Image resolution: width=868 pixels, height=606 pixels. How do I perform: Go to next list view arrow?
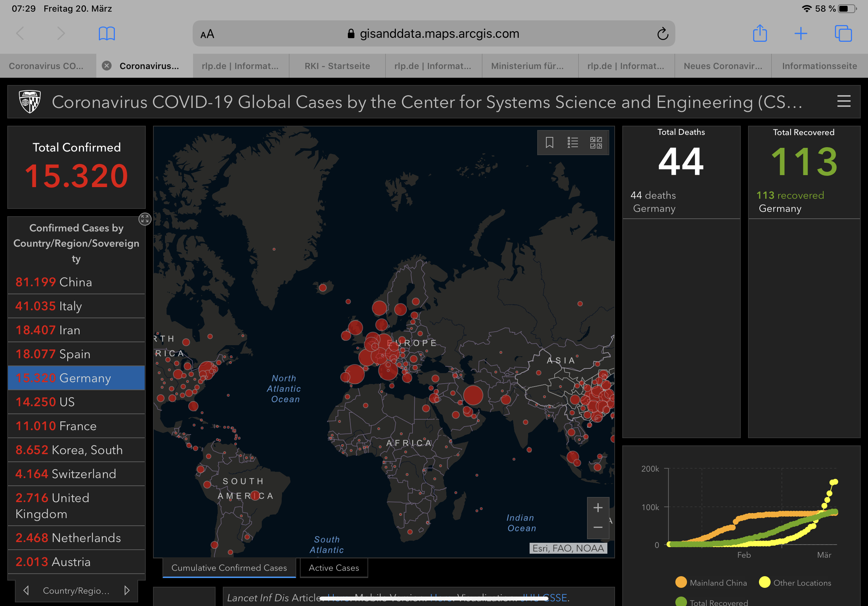coord(126,590)
